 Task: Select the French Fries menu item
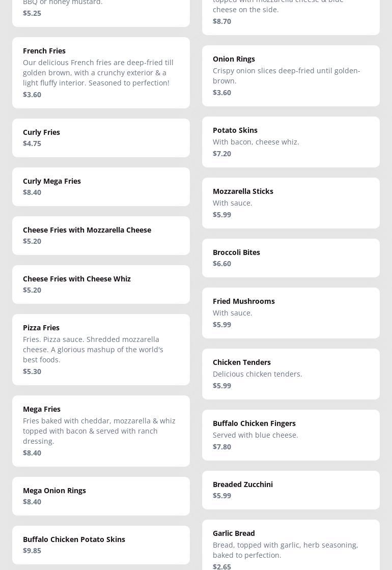101,73
